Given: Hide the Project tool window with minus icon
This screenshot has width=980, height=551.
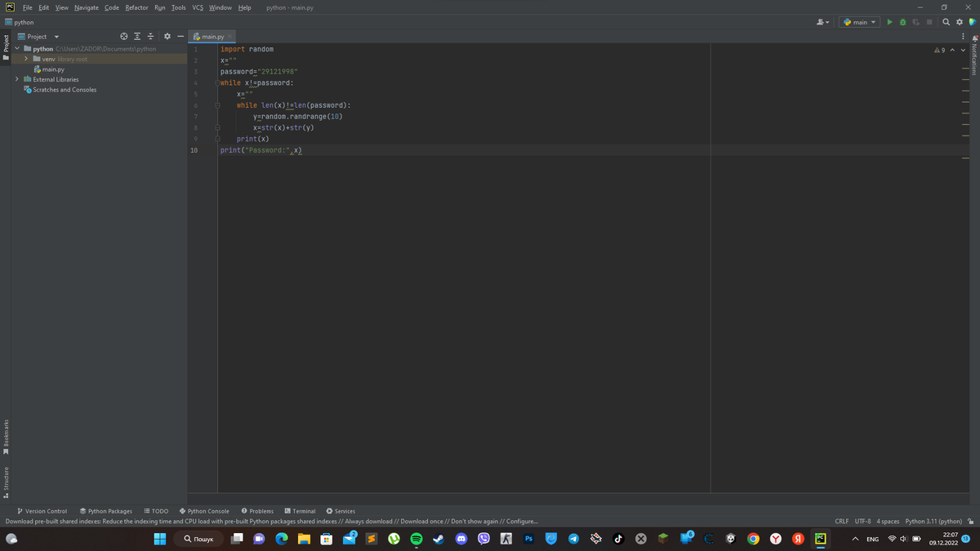Looking at the screenshot, I should (x=180, y=37).
